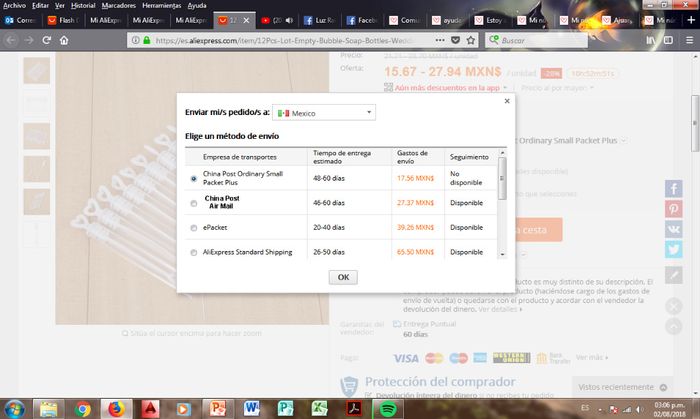The height and width of the screenshot is (419, 700).
Task: Go to Firefox home page
Action: [x=64, y=40]
